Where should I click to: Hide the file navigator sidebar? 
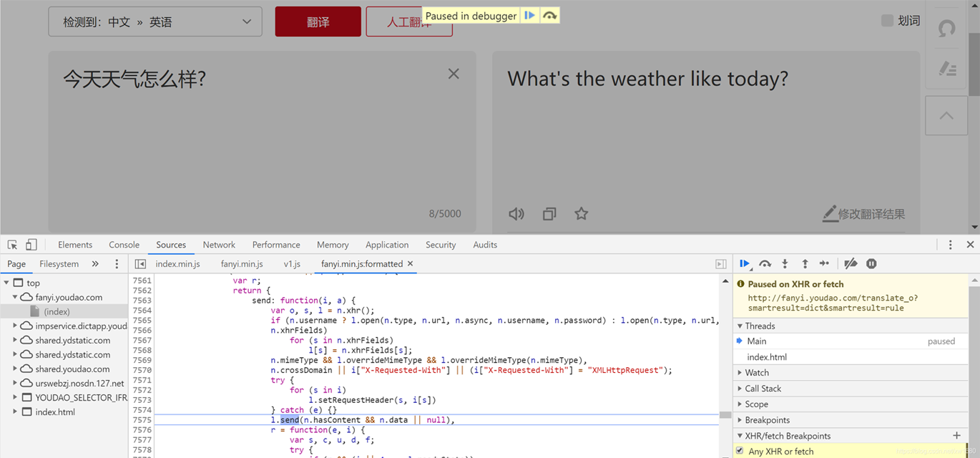tap(140, 264)
